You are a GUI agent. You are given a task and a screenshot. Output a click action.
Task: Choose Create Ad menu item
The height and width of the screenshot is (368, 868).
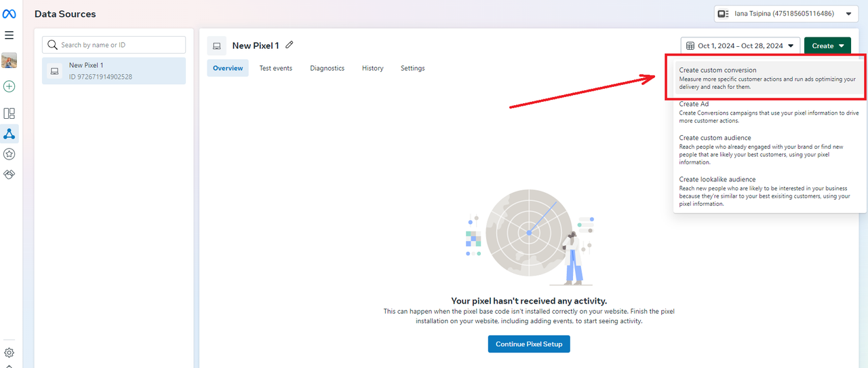pos(770,112)
